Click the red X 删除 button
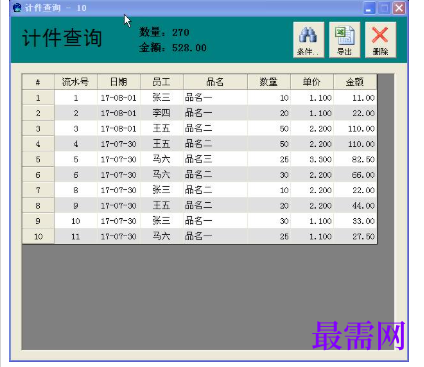 pos(380,40)
